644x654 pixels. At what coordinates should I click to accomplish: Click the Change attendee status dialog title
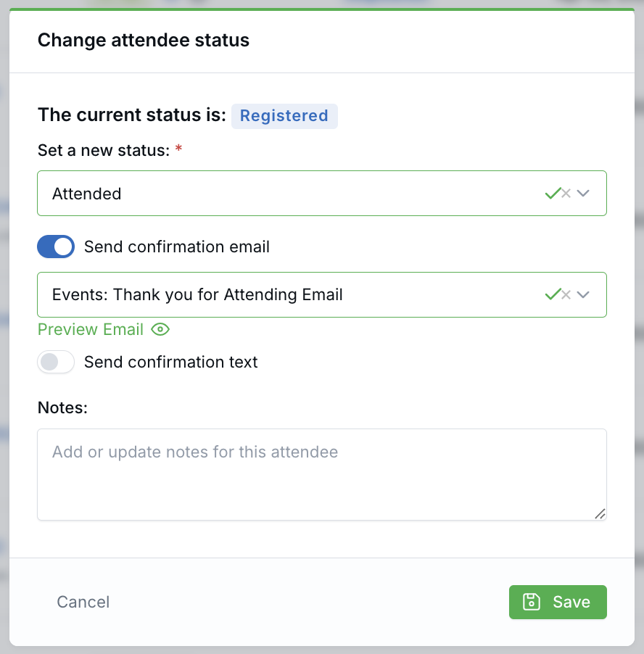click(143, 40)
